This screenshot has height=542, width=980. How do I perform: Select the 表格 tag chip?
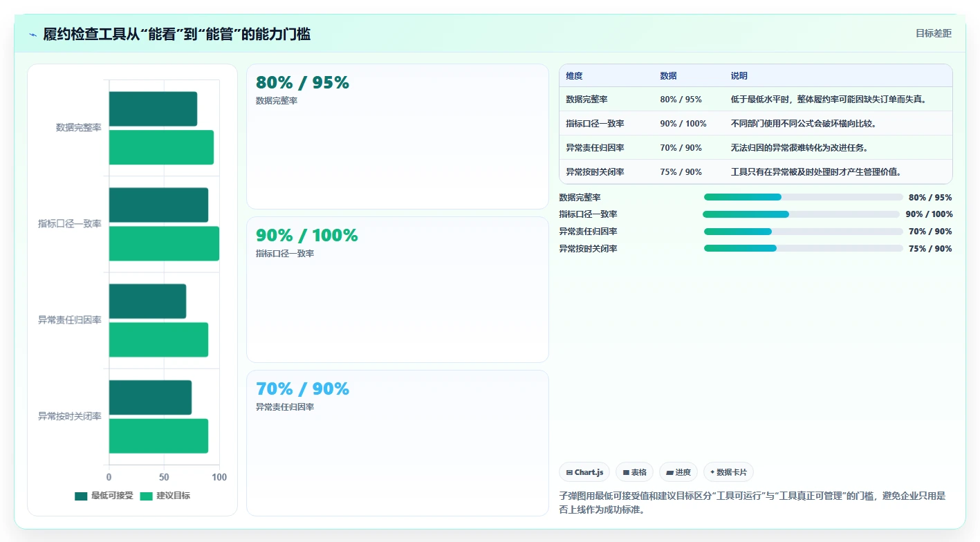point(634,472)
